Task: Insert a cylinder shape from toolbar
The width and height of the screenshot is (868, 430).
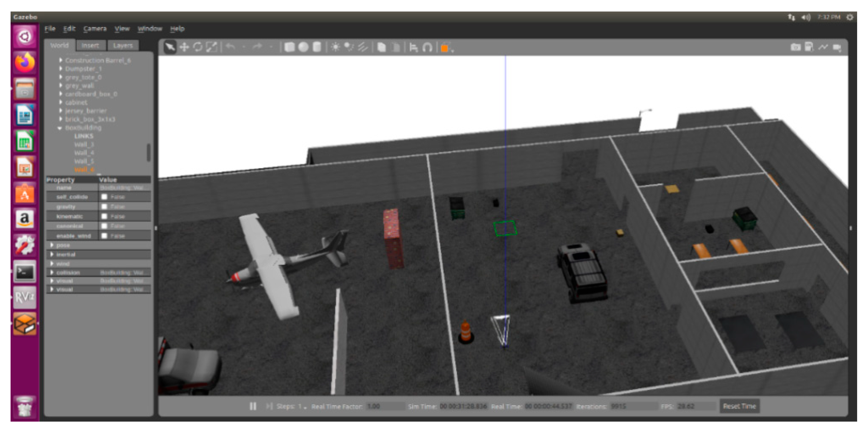Action: pos(317,47)
